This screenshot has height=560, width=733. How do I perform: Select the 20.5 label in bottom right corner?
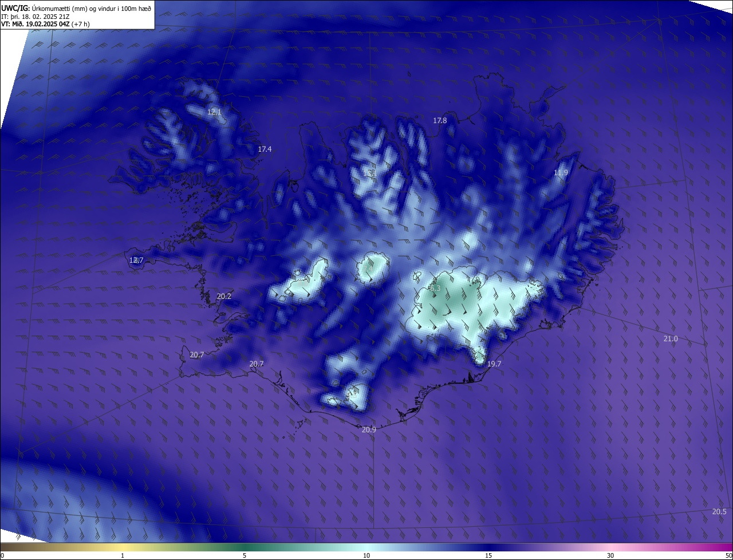point(719,511)
